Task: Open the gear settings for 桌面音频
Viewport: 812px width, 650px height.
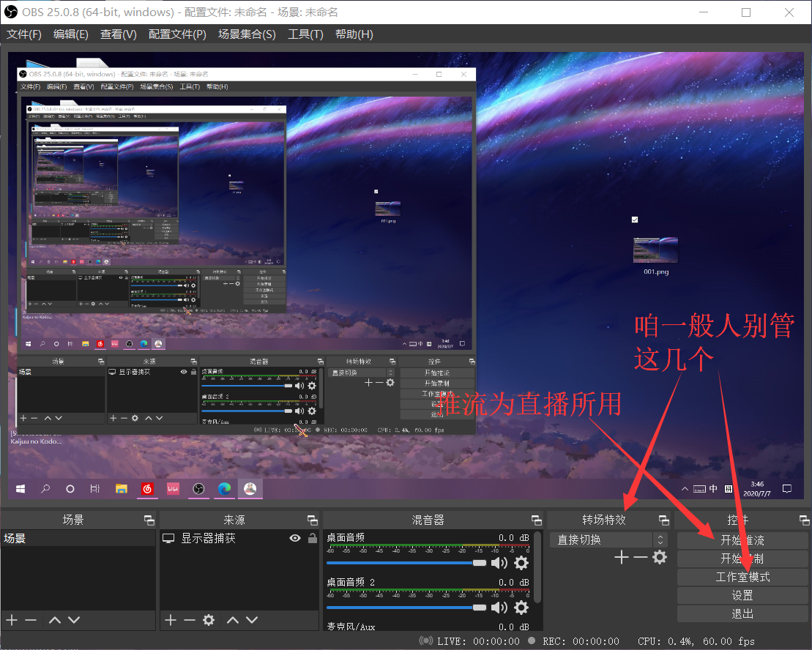Action: [521, 563]
